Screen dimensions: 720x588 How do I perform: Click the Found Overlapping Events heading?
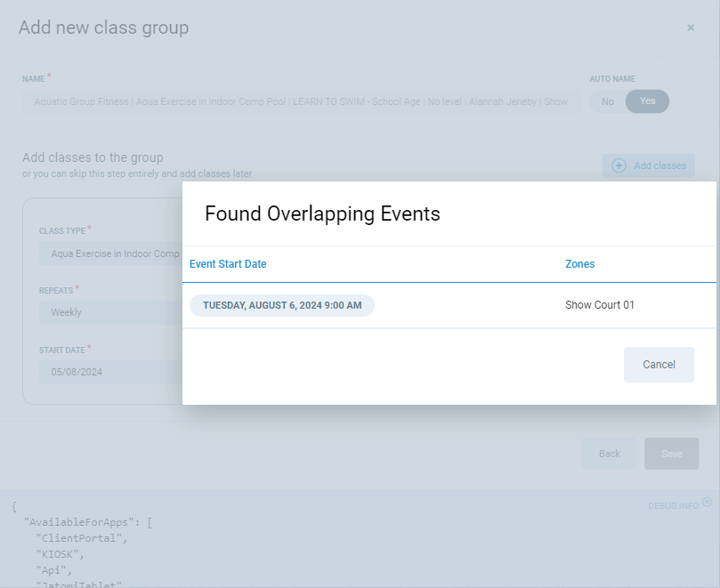point(322,213)
